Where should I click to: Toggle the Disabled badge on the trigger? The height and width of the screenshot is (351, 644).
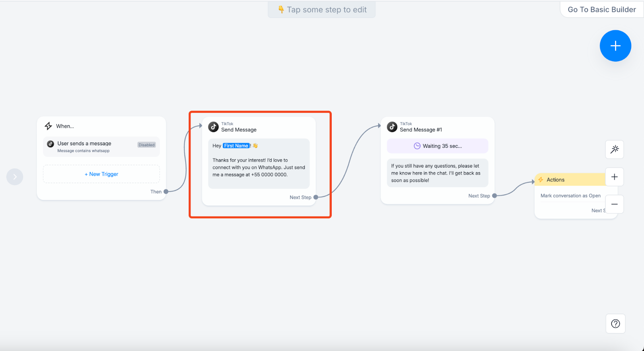[147, 145]
